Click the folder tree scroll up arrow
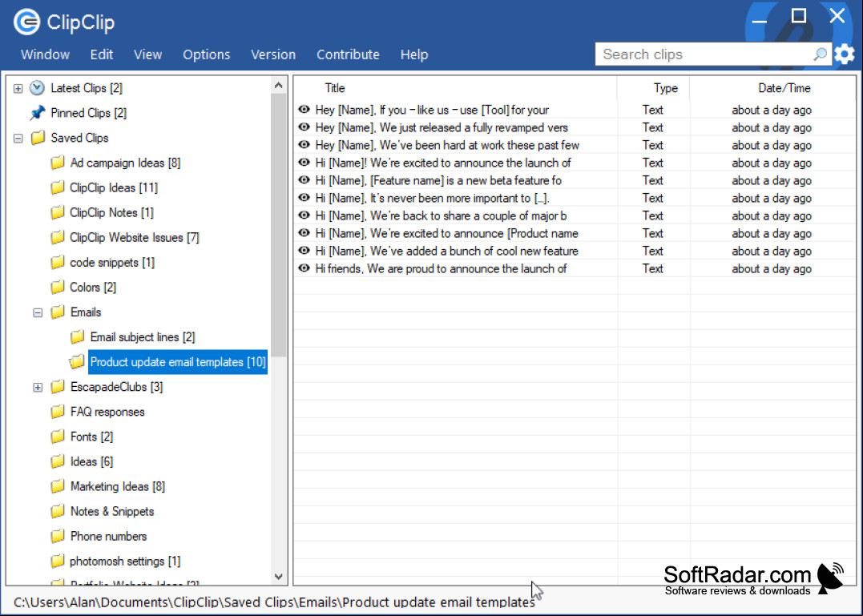863x616 pixels. pos(279,85)
